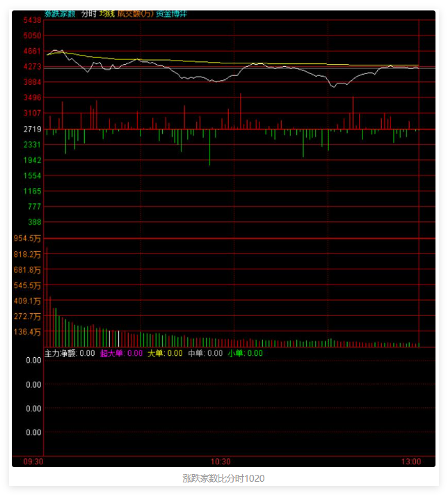
Task: Select the 成交额(万) legend label
Action: click(x=135, y=14)
